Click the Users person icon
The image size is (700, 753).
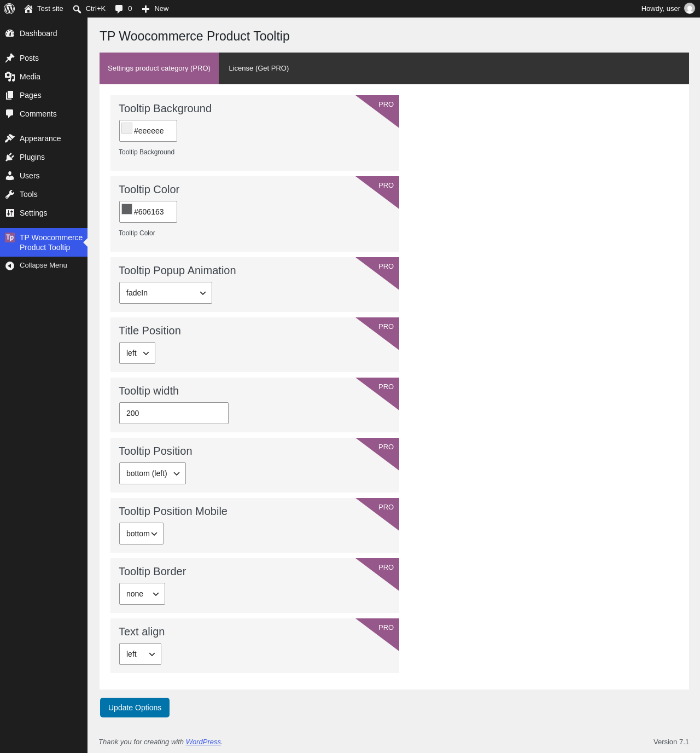point(10,176)
